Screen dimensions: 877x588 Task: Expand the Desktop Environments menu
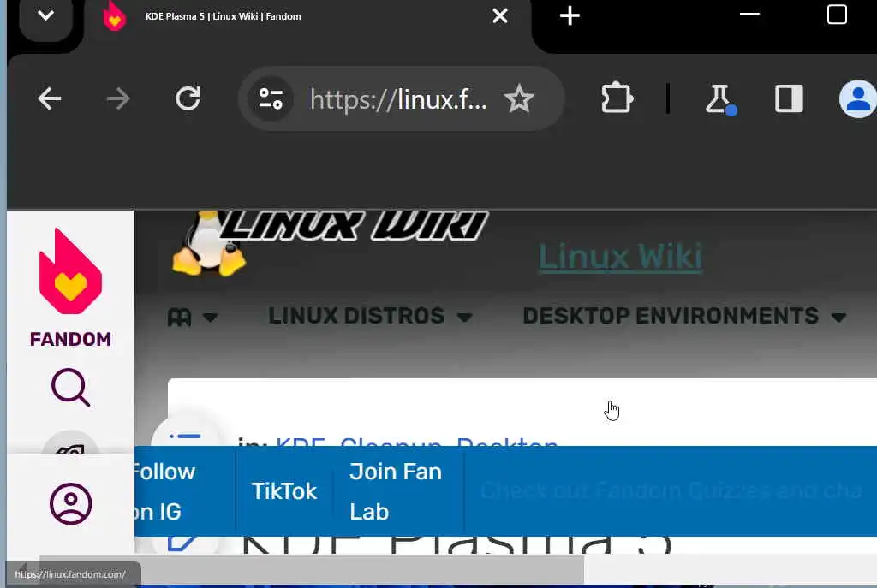tap(684, 316)
